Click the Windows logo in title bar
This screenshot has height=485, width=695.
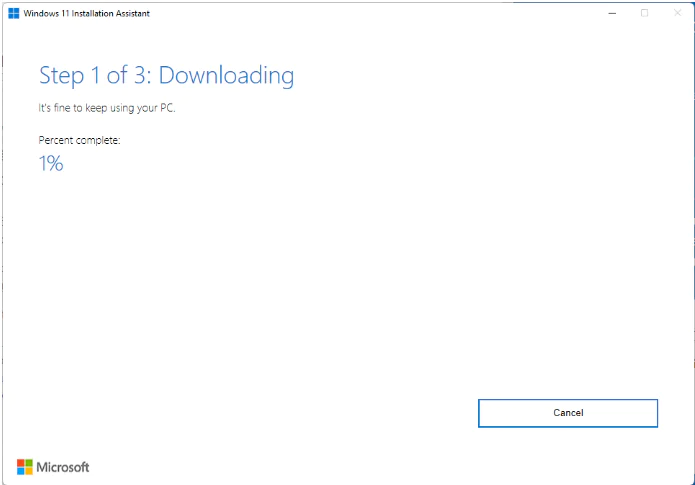(x=14, y=13)
